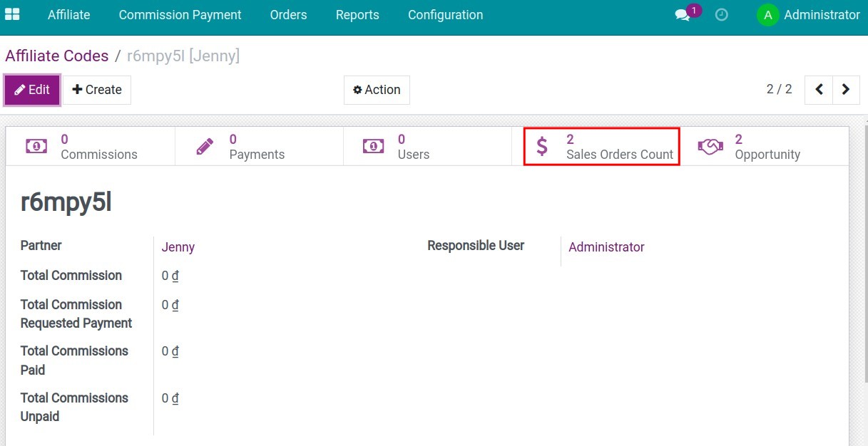Open Users stat button
The height and width of the screenshot is (446, 868).
tap(427, 147)
